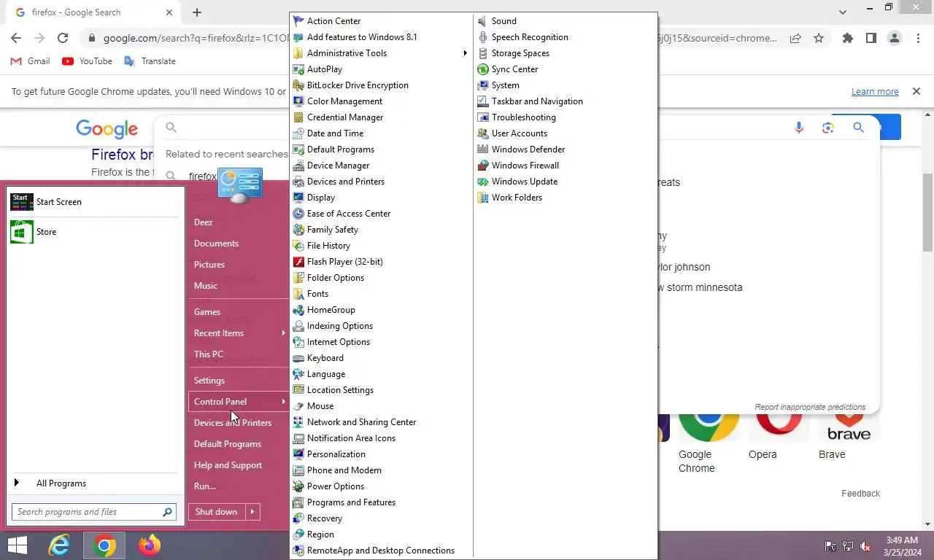Open Power Options icon
The image size is (934, 560).
tap(298, 486)
